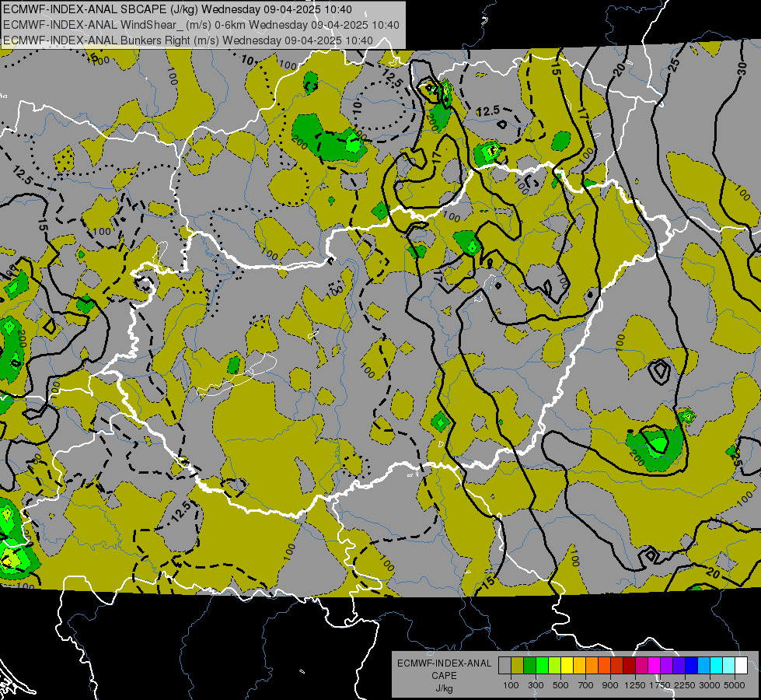This screenshot has width=761, height=700.
Task: Select the white legend swatch
Action: point(741,666)
